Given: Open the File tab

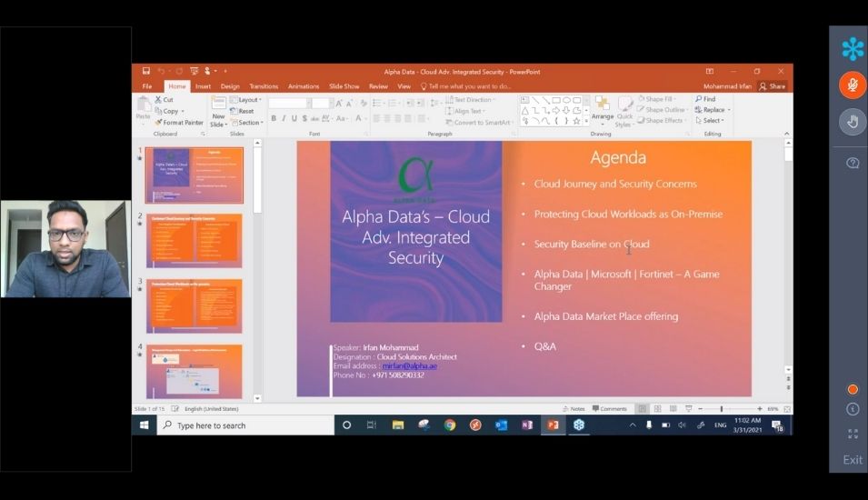Looking at the screenshot, I should tap(146, 86).
